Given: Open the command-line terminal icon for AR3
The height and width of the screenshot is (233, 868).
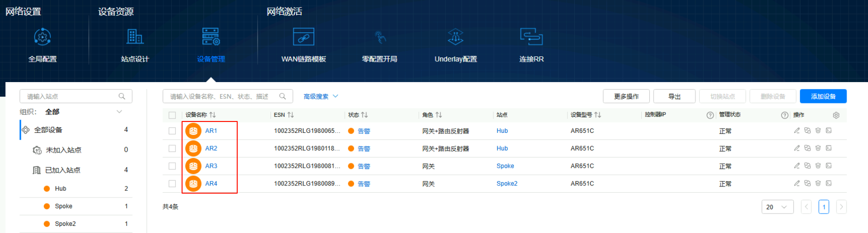Looking at the screenshot, I should click(x=829, y=166).
